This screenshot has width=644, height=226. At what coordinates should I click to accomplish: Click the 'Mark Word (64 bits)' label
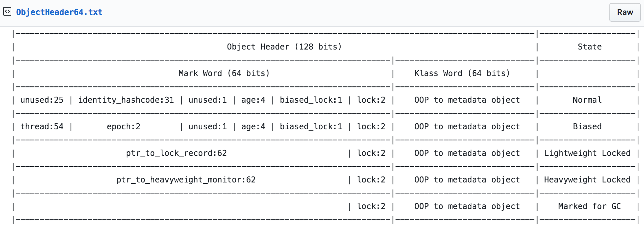point(224,73)
